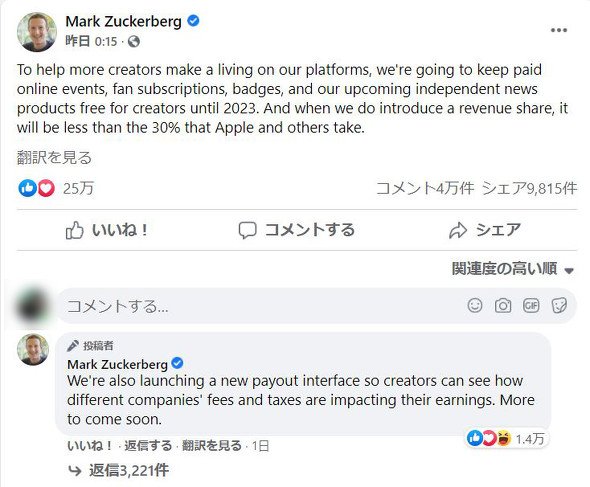Open the 関連度の高い順 sort dropdown
Image resolution: width=590 pixels, height=487 pixels.
513,269
